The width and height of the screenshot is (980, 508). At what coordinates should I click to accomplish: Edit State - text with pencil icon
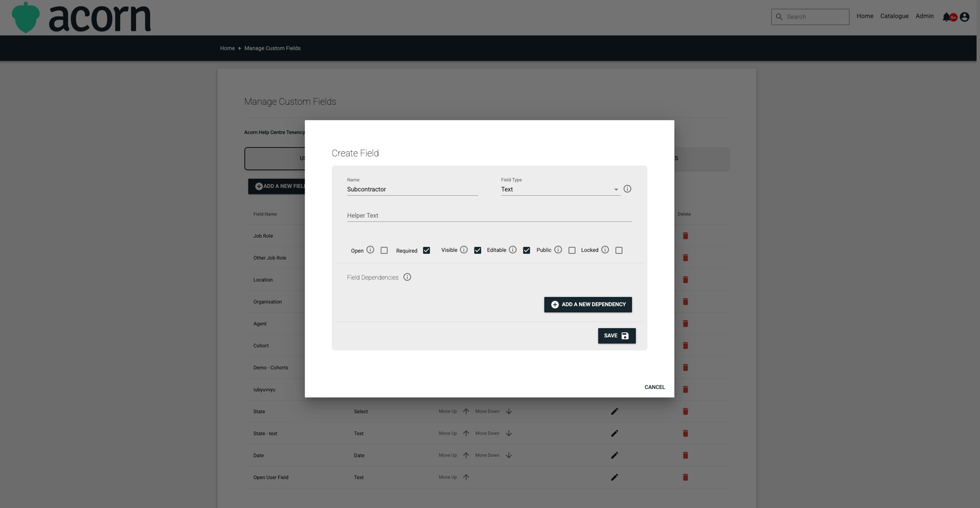tap(614, 433)
